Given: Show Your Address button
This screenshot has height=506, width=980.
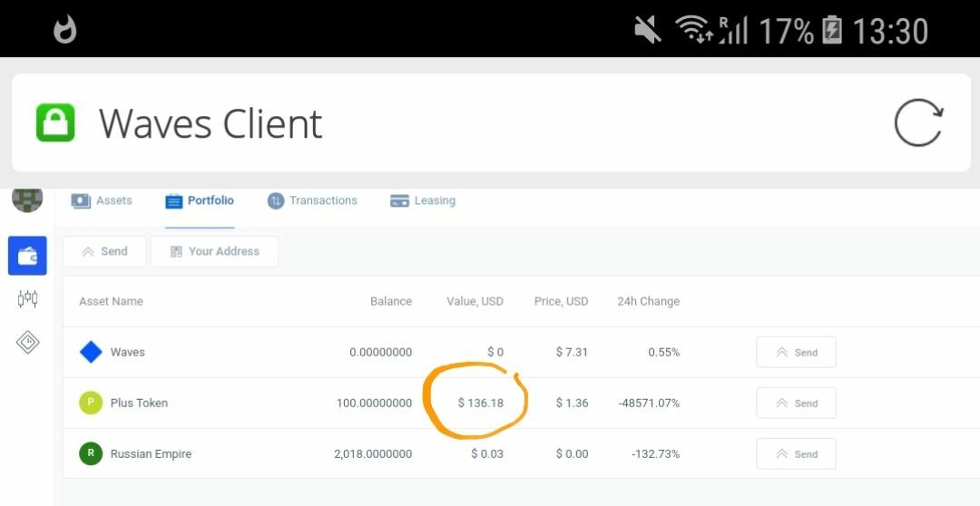Looking at the screenshot, I should click(214, 251).
